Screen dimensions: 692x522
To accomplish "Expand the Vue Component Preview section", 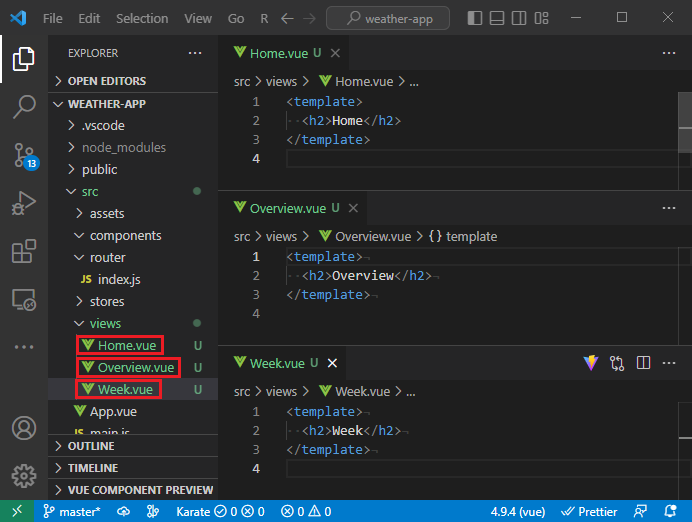I will pyautogui.click(x=133, y=490).
